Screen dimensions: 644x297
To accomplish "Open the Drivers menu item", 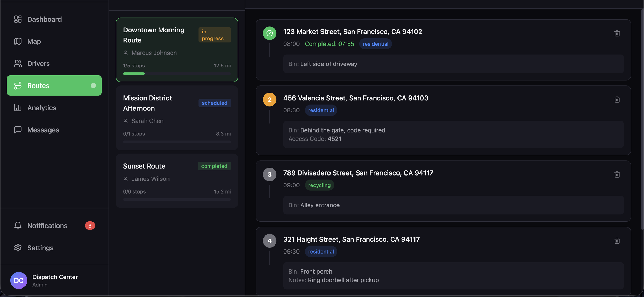I will [x=38, y=64].
